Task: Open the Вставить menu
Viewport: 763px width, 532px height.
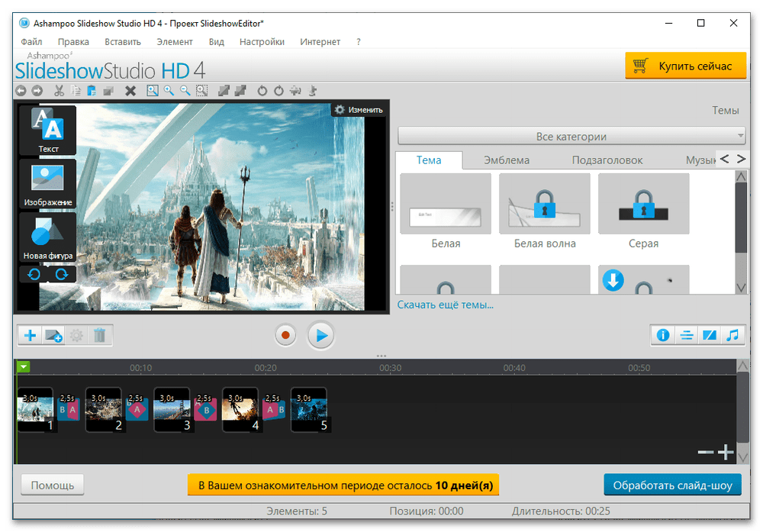Action: point(123,42)
